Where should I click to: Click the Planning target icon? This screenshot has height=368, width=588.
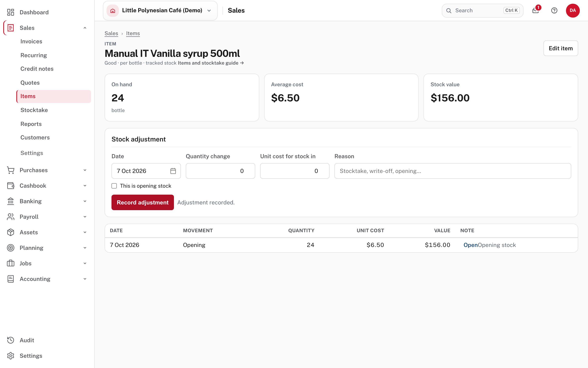[10, 248]
